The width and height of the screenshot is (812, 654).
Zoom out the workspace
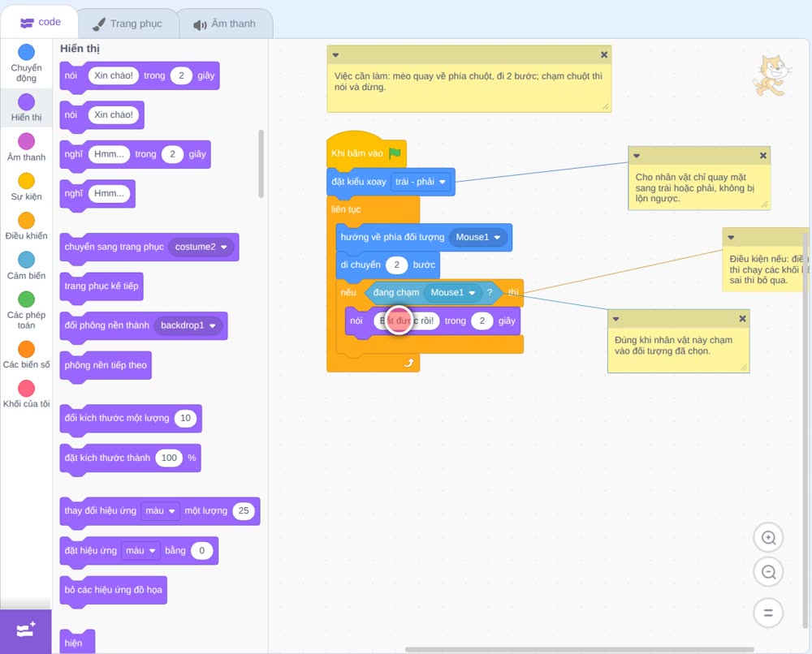tap(768, 572)
